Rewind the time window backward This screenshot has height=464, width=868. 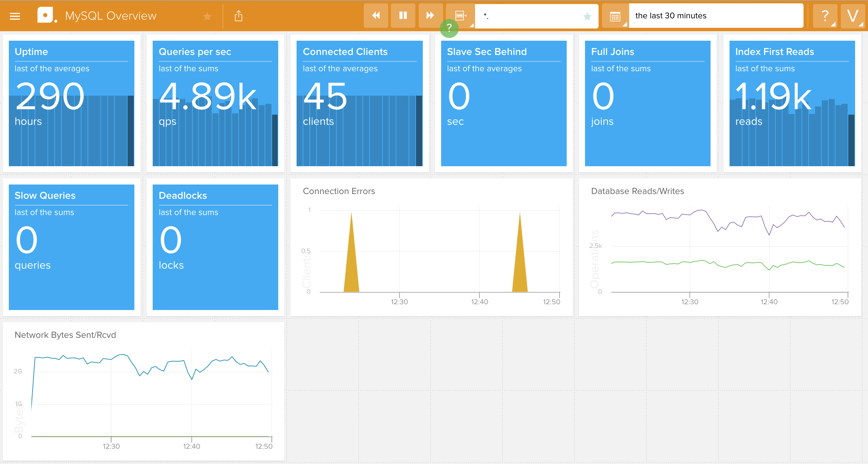pos(376,16)
